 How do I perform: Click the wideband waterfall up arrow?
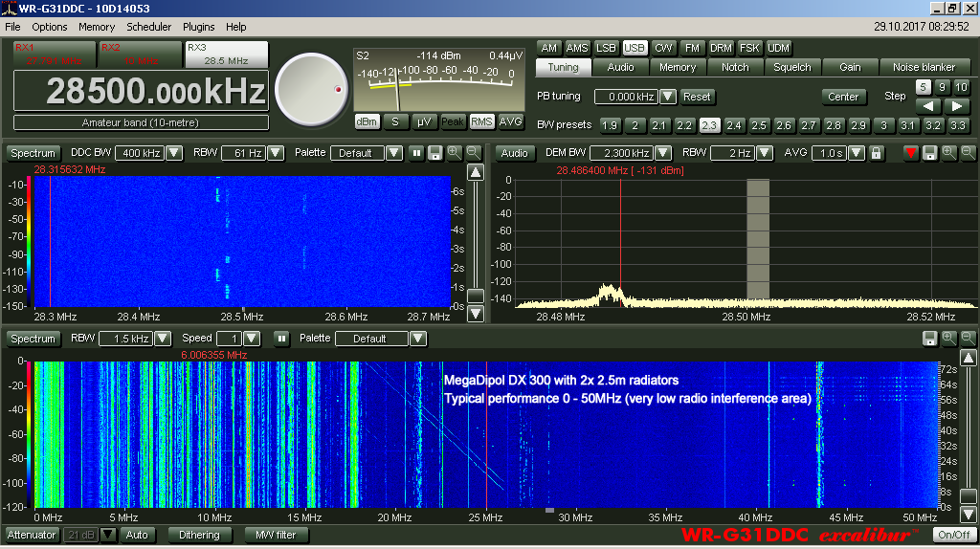coord(969,359)
